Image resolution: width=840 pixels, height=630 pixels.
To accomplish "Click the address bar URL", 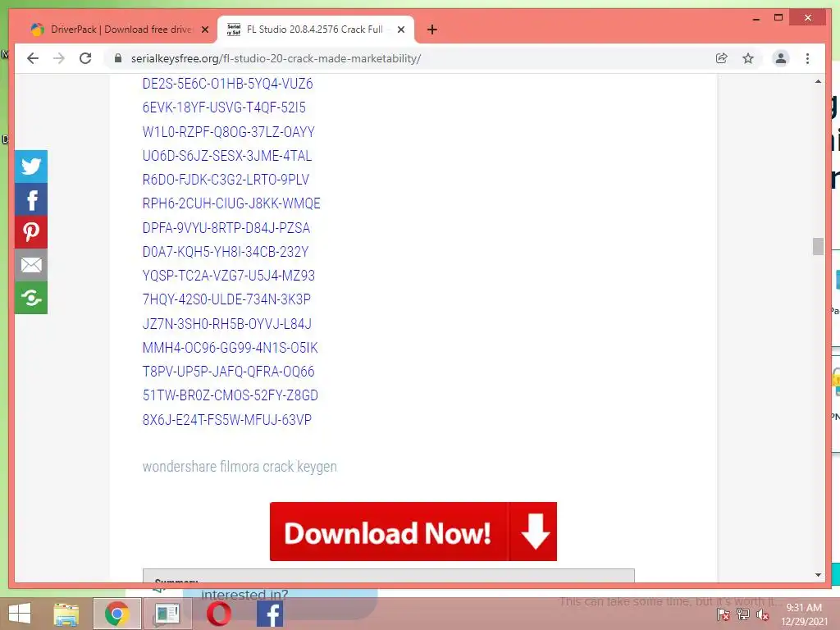I will coord(276,58).
